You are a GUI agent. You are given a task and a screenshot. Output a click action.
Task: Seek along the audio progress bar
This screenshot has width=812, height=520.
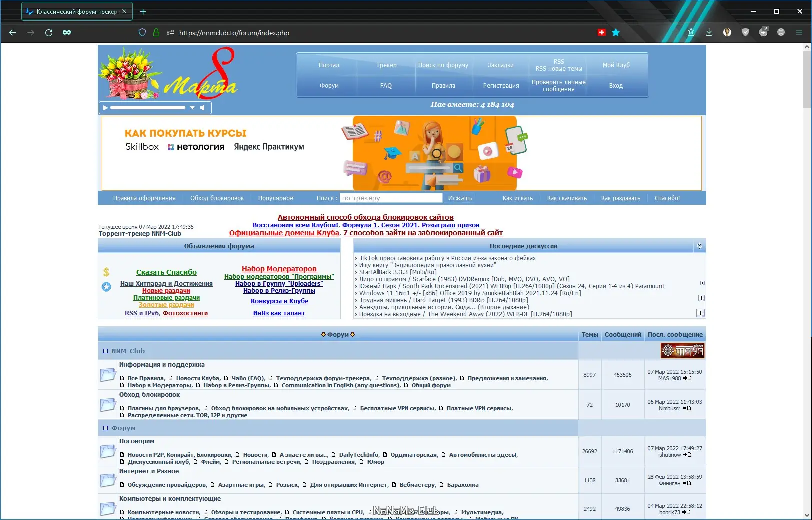tap(148, 107)
